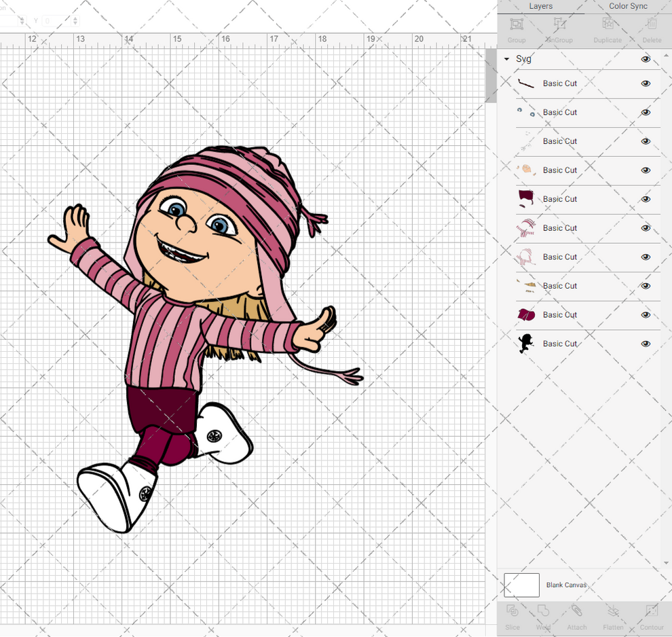This screenshot has width=672, height=637.
Task: Open the Blank Canvas color swatch
Action: [x=521, y=585]
